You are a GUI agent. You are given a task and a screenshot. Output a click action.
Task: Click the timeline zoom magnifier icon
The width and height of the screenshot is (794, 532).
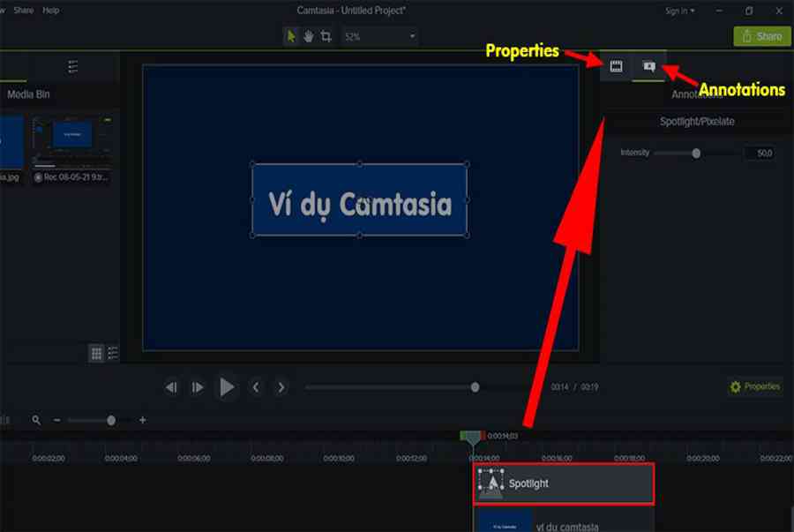click(36, 420)
